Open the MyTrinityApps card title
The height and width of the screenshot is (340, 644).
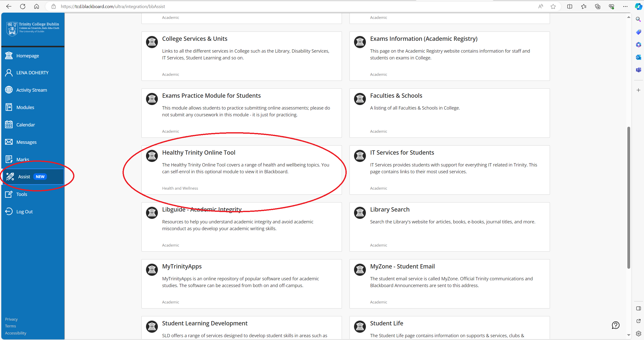point(182,266)
